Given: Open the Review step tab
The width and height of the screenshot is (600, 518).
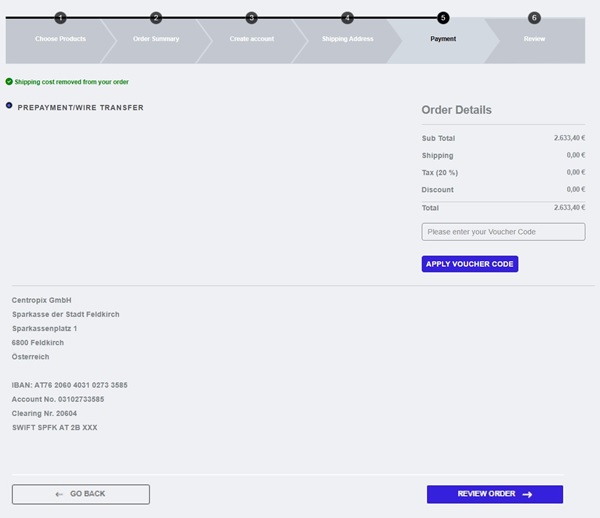Looking at the screenshot, I should tap(535, 39).
